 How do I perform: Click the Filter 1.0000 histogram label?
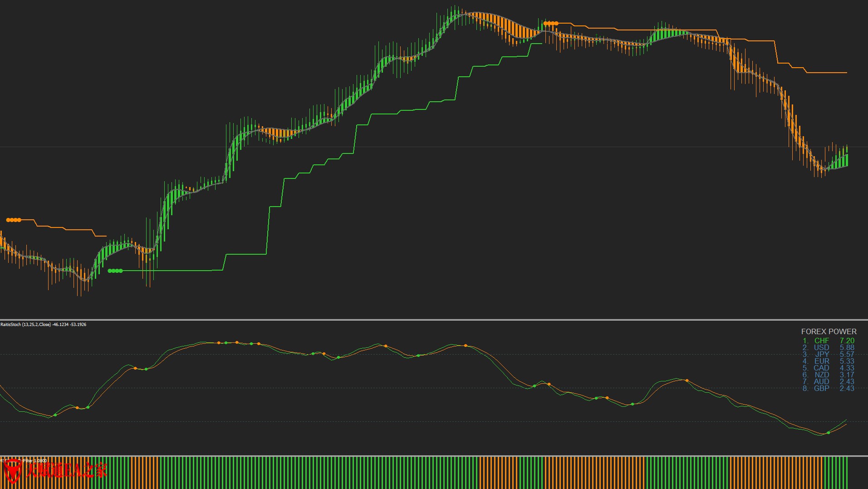pos(35,461)
